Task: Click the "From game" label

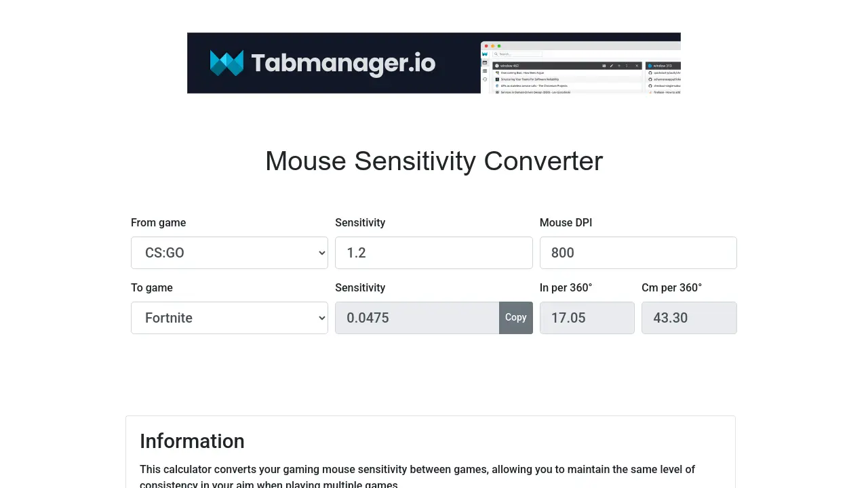Action: point(158,223)
